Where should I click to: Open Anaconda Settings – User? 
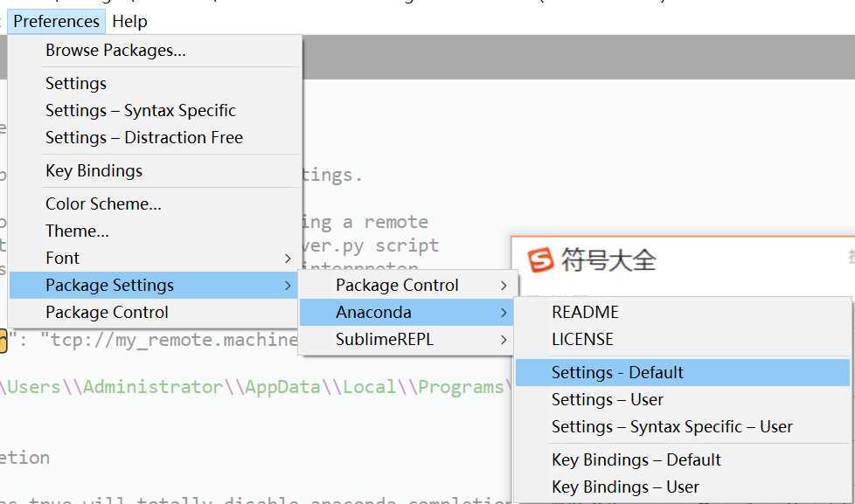pos(683,400)
